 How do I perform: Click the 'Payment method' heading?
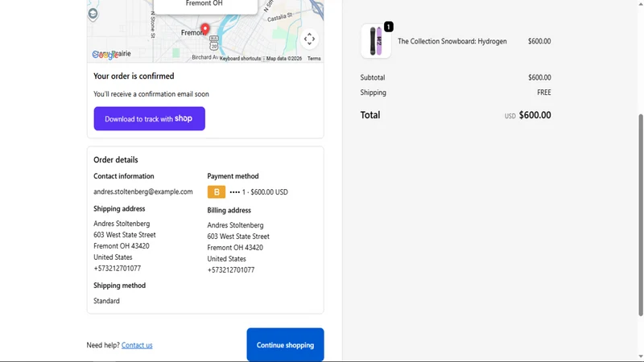click(233, 176)
